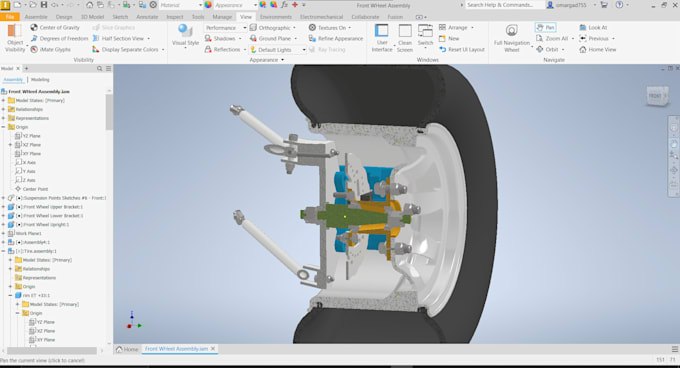Select the Orbit tool
This screenshot has height=368, width=680.
click(x=547, y=49)
